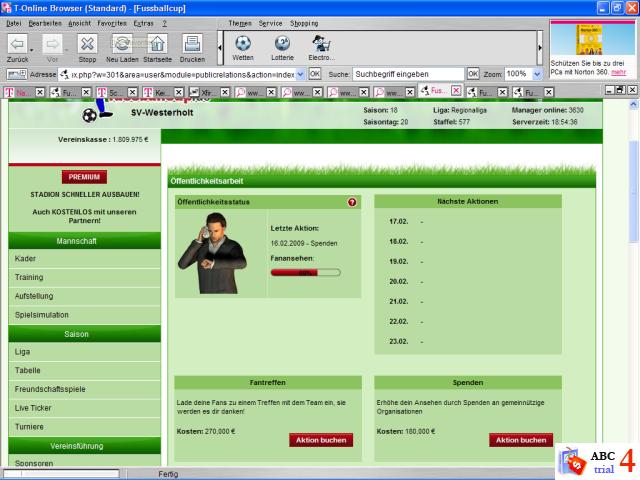
Task: Open the Extras menu
Action: coord(143,22)
